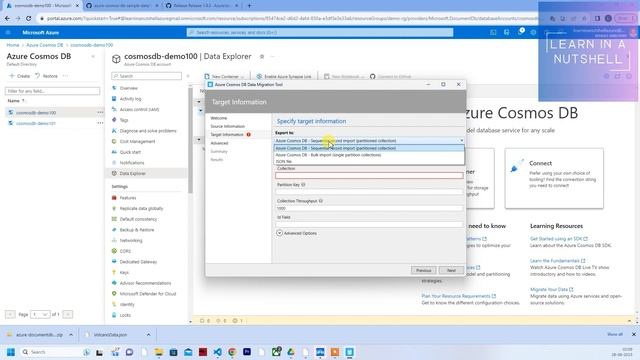This screenshot has width=640, height=360.
Task: Open the Overview blade icon
Action: (x=114, y=88)
